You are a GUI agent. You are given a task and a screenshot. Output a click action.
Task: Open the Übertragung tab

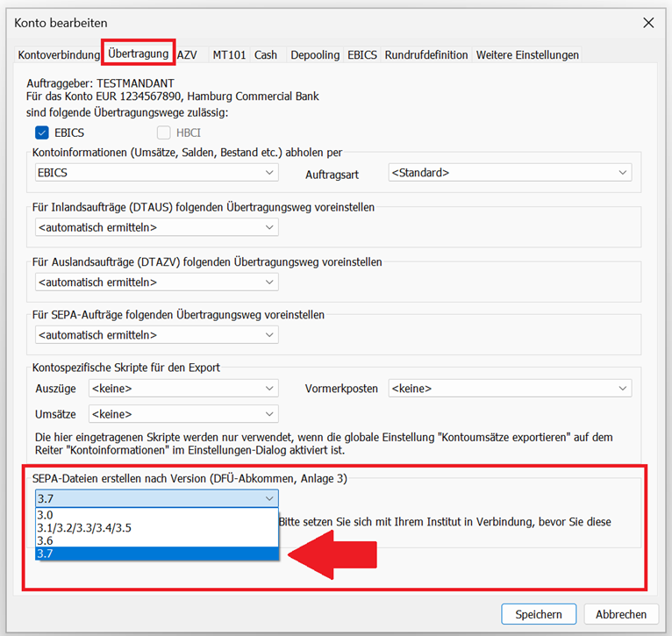(138, 54)
